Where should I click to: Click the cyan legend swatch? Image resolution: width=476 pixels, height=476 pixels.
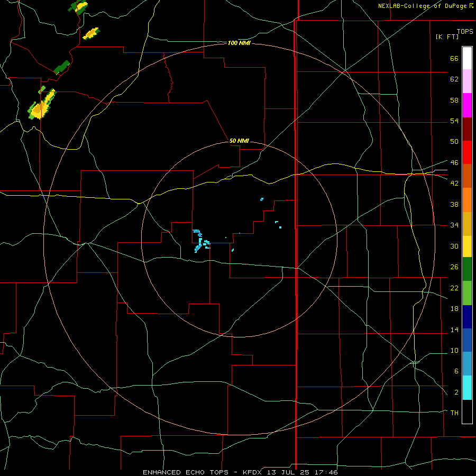[467, 388]
